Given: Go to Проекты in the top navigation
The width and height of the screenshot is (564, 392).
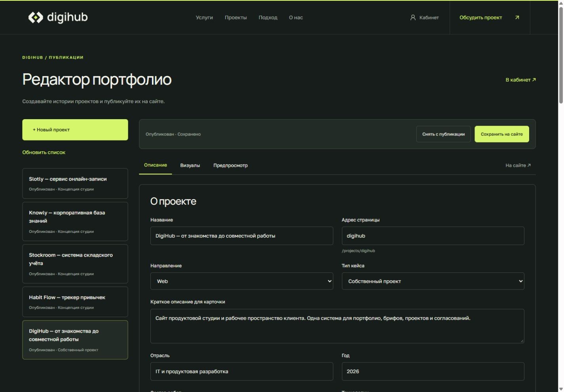Looking at the screenshot, I should click(235, 17).
